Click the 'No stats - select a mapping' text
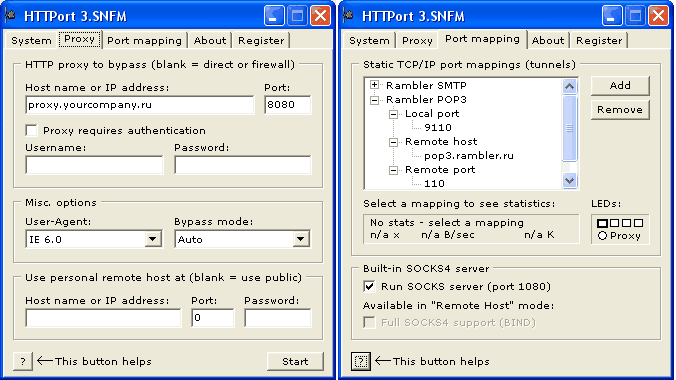This screenshot has height=380, width=676. 447,223
